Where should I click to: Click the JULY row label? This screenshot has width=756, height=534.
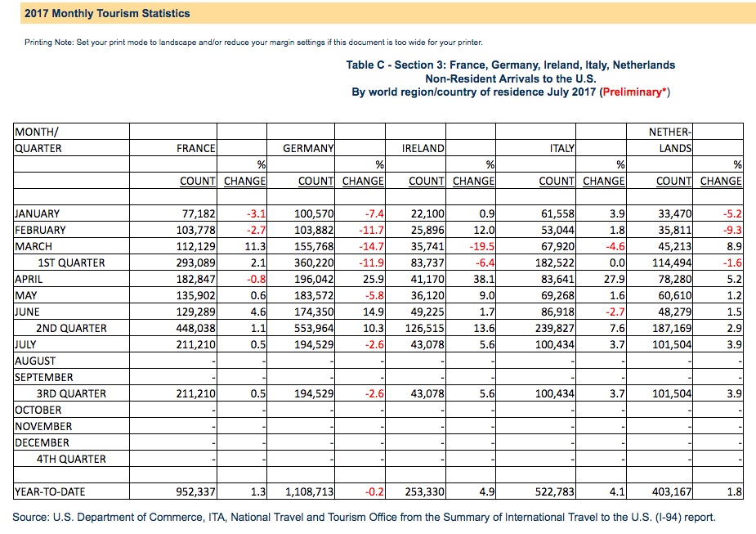[x=25, y=345]
